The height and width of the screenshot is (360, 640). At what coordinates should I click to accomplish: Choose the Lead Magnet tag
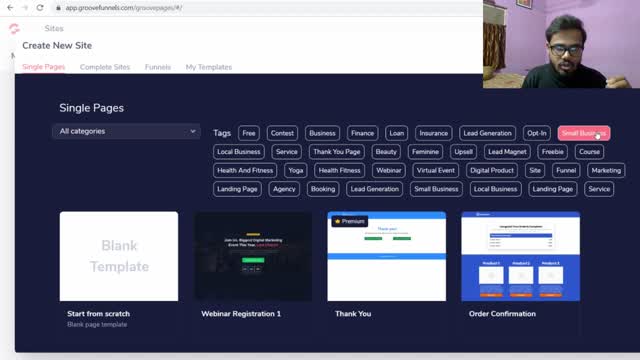pos(507,152)
